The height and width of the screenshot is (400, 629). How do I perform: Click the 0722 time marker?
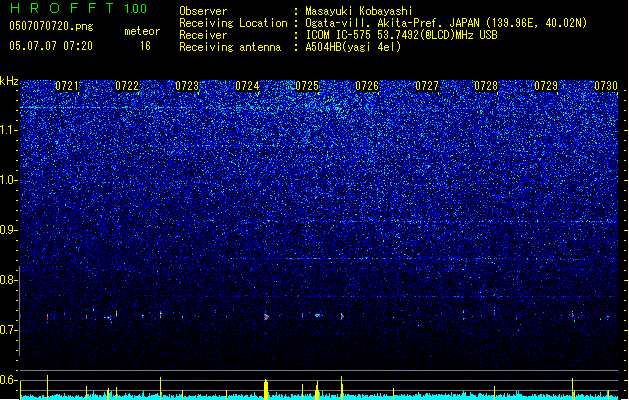127,86
